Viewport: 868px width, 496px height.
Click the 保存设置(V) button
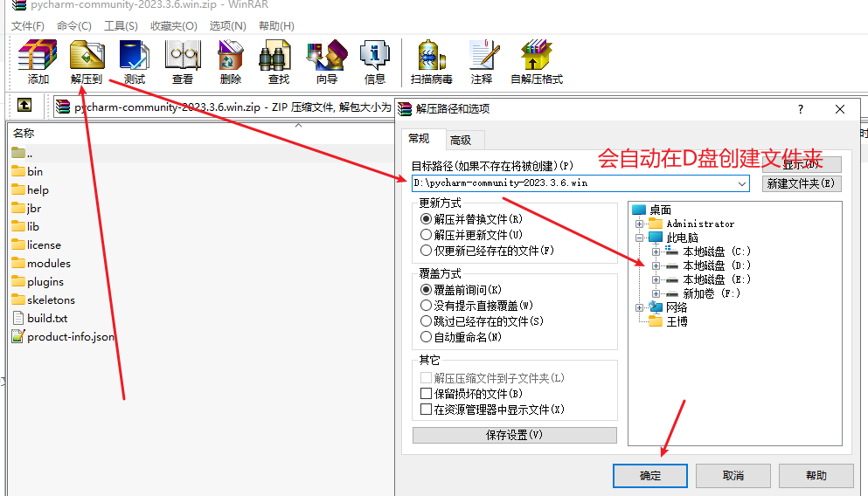514,435
